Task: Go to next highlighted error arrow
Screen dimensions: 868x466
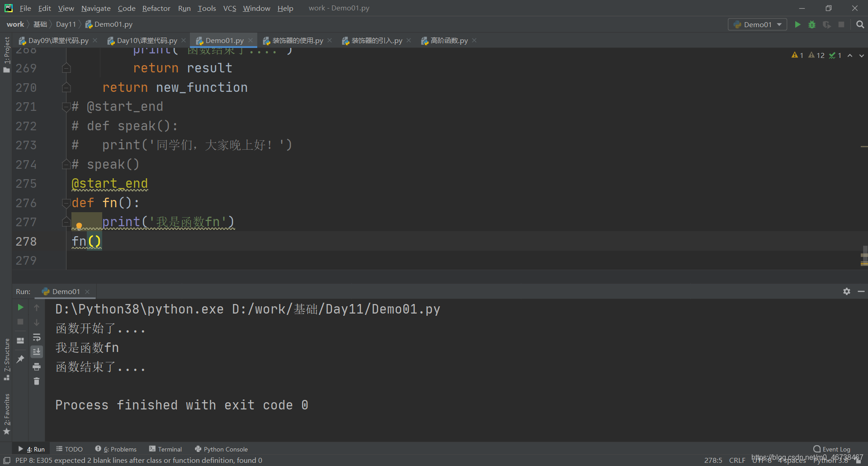Action: click(x=862, y=55)
